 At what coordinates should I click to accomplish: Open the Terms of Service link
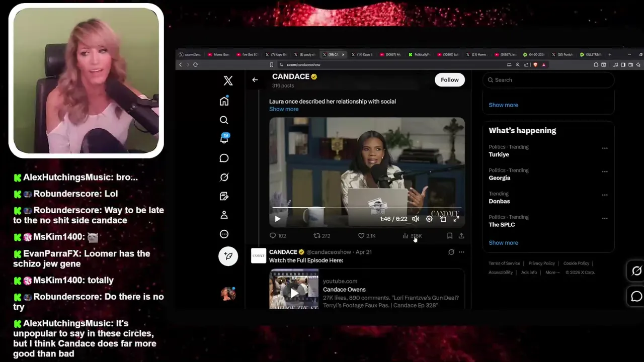point(504,263)
